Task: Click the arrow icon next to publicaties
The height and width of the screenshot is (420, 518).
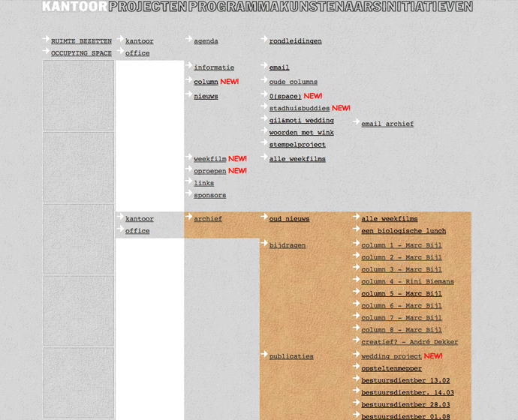Action: [x=264, y=355]
